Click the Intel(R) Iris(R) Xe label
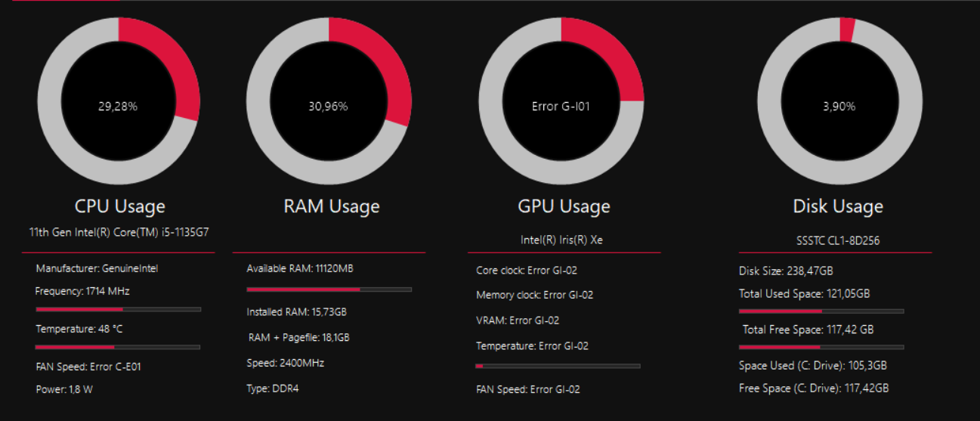 point(561,240)
